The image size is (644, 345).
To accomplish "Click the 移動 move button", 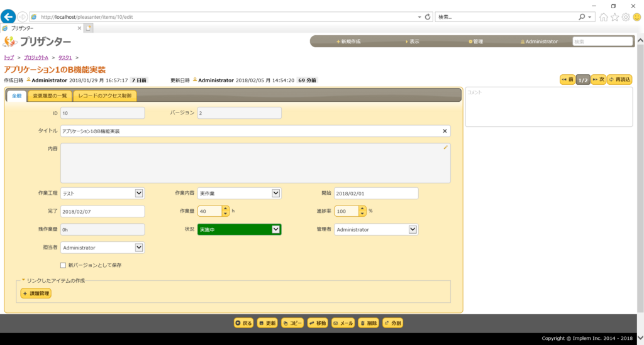I will tap(318, 323).
